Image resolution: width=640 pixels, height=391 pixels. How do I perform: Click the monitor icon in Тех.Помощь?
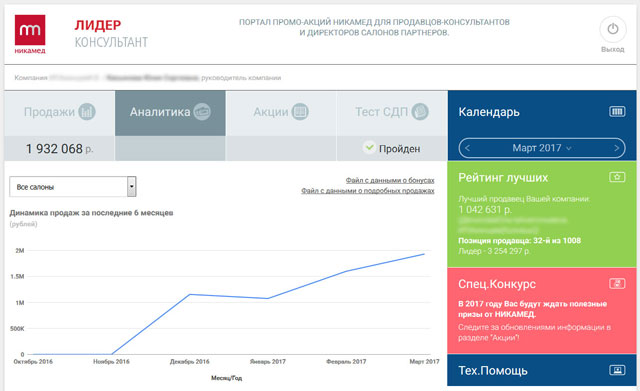(617, 370)
